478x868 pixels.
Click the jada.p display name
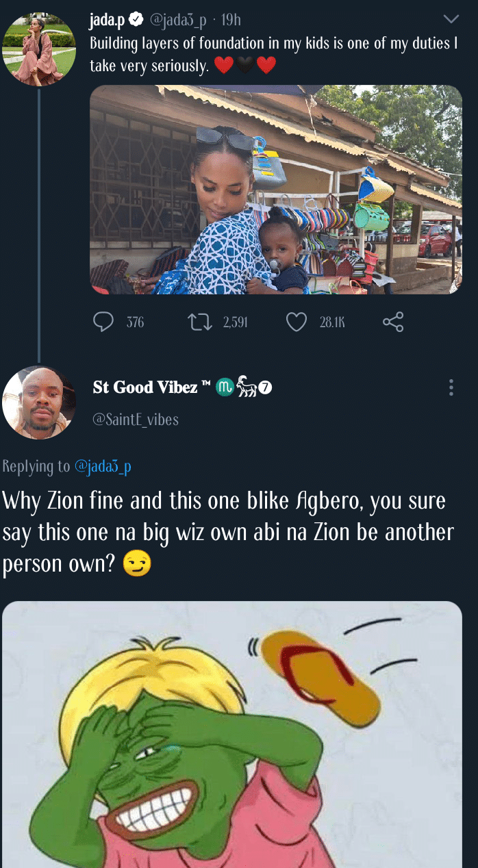click(x=107, y=21)
